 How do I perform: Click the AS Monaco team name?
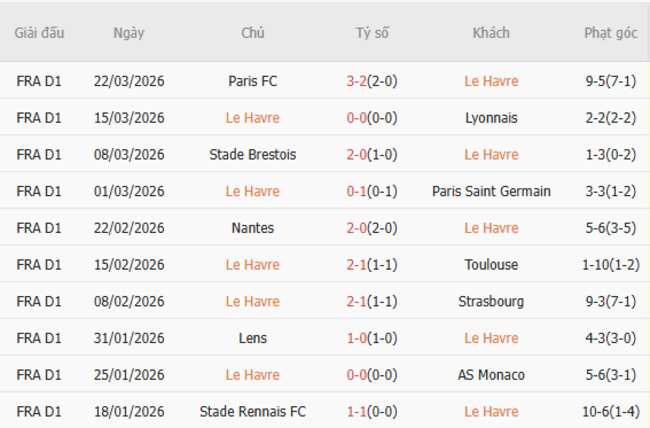click(491, 375)
